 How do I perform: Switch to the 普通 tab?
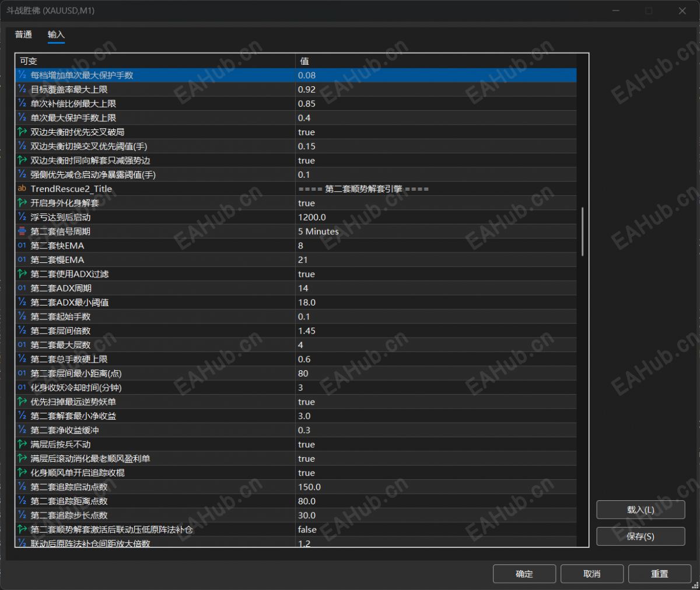click(23, 35)
